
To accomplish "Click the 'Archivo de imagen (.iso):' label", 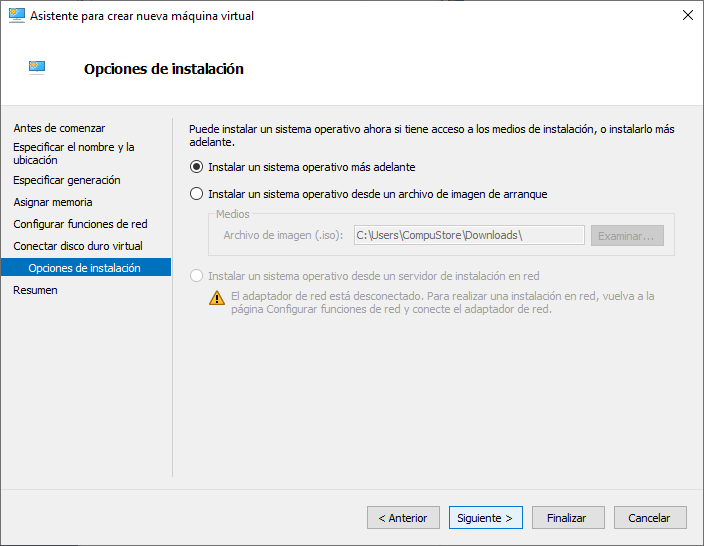I will coord(283,235).
